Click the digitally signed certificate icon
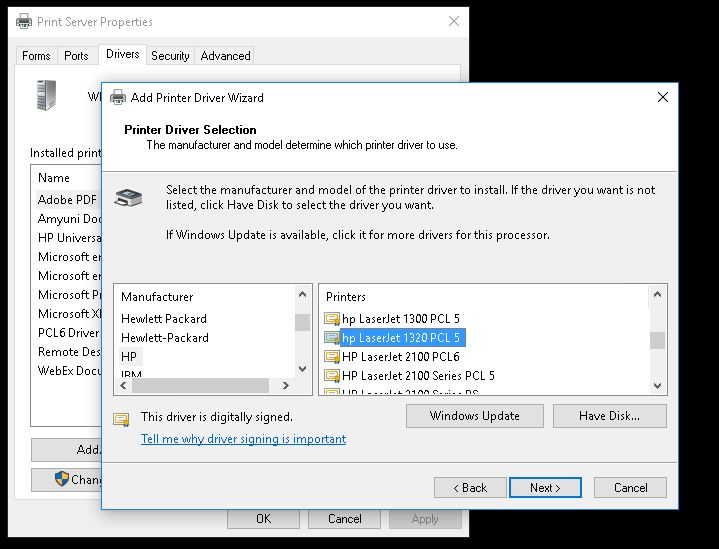 122,419
